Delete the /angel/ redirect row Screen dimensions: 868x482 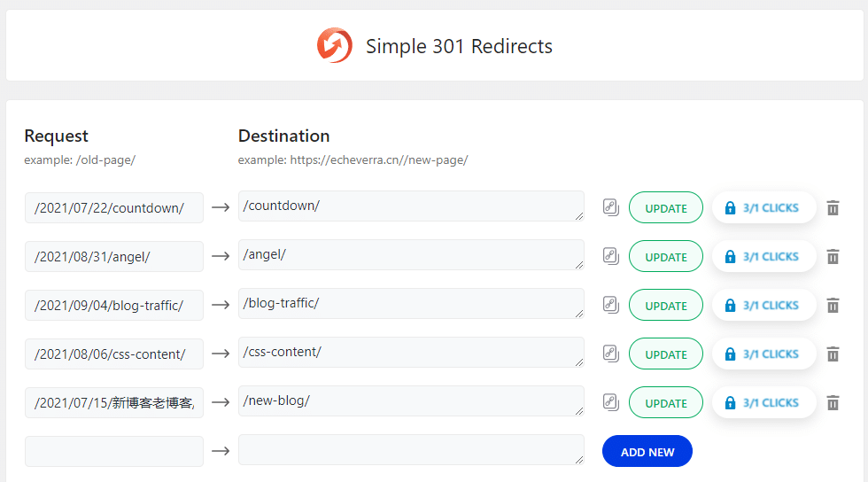tap(833, 257)
